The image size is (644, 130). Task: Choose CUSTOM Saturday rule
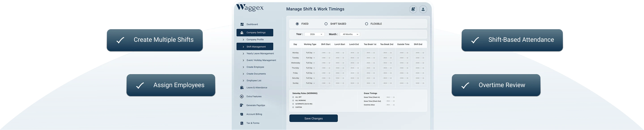click(293, 107)
